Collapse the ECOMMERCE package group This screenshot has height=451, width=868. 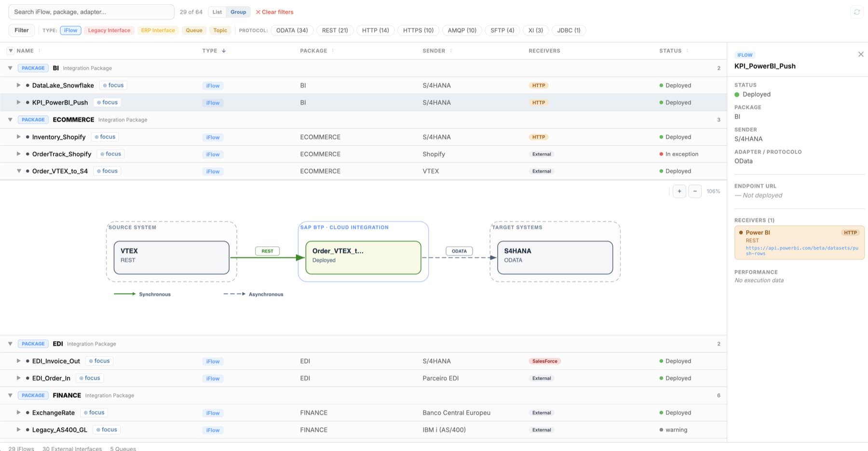10,119
